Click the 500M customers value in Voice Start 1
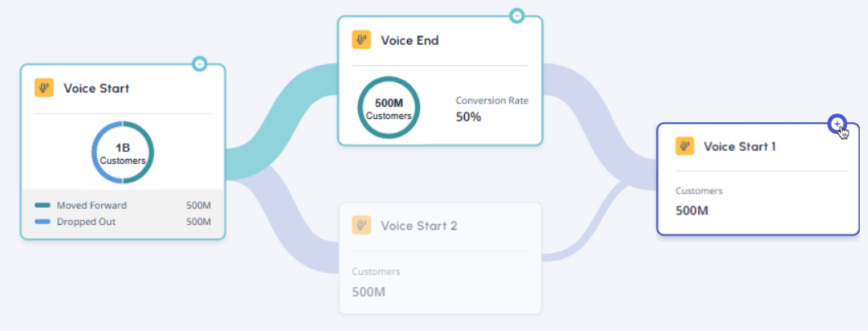This screenshot has width=868, height=331. pos(692,211)
